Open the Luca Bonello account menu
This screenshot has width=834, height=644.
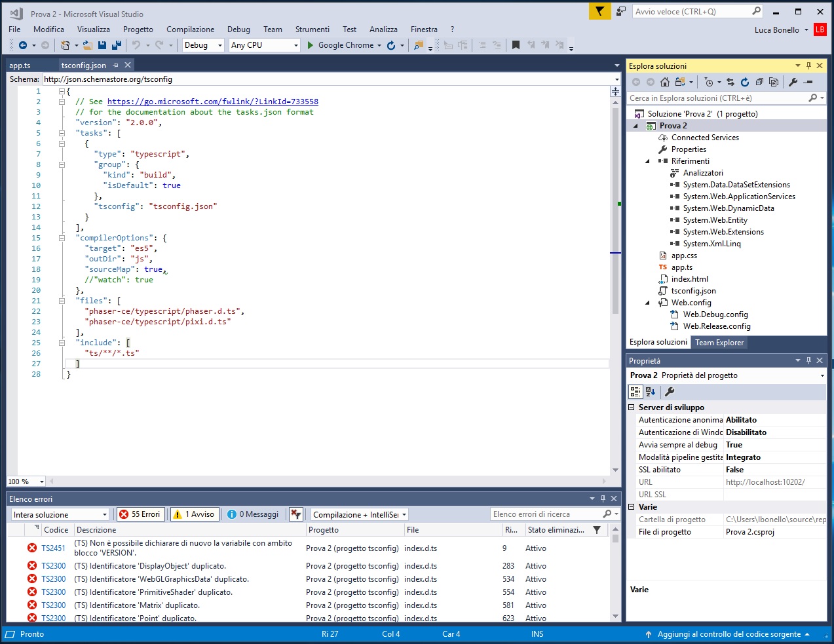pos(781,29)
